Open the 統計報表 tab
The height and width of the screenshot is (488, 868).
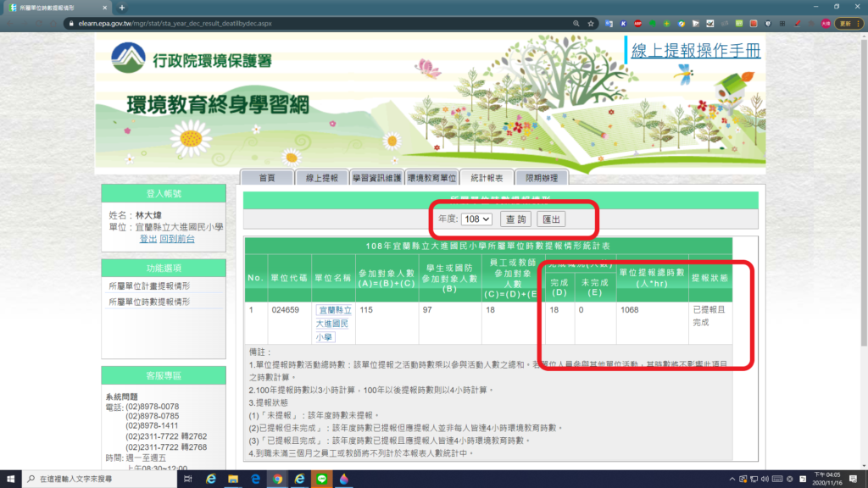(x=487, y=178)
